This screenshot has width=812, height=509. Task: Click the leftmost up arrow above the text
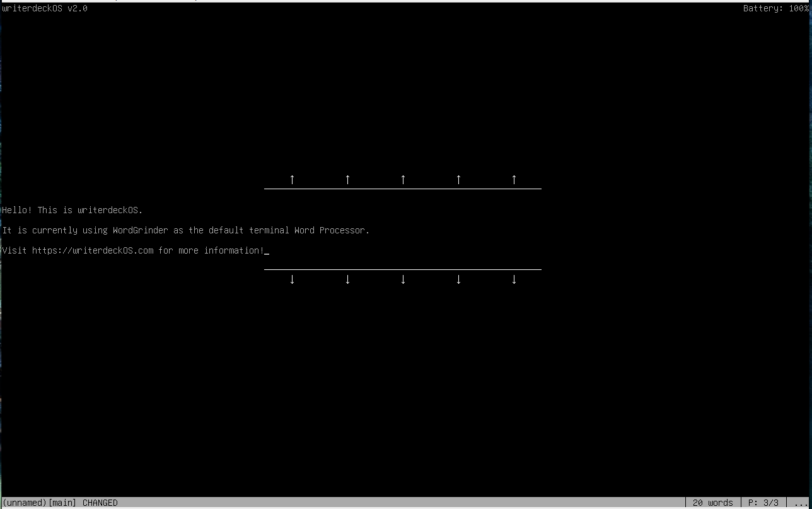click(292, 180)
